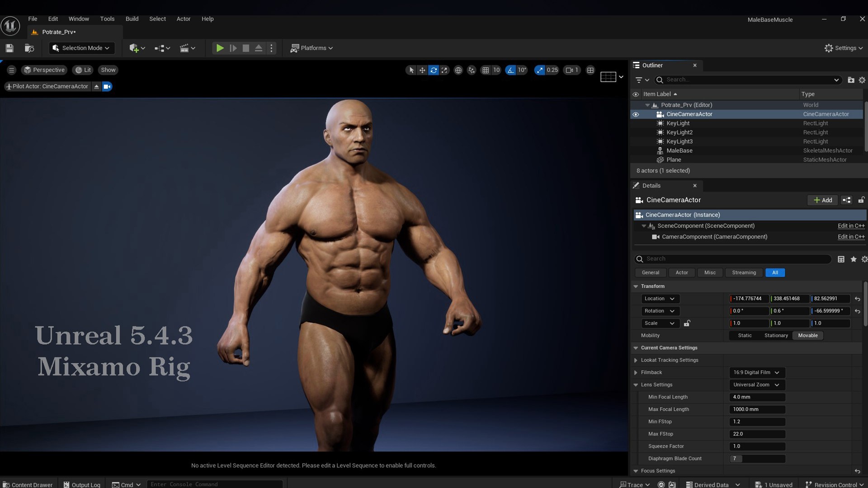Click the Stop simulation square button
The image size is (868, 488).
(x=246, y=48)
